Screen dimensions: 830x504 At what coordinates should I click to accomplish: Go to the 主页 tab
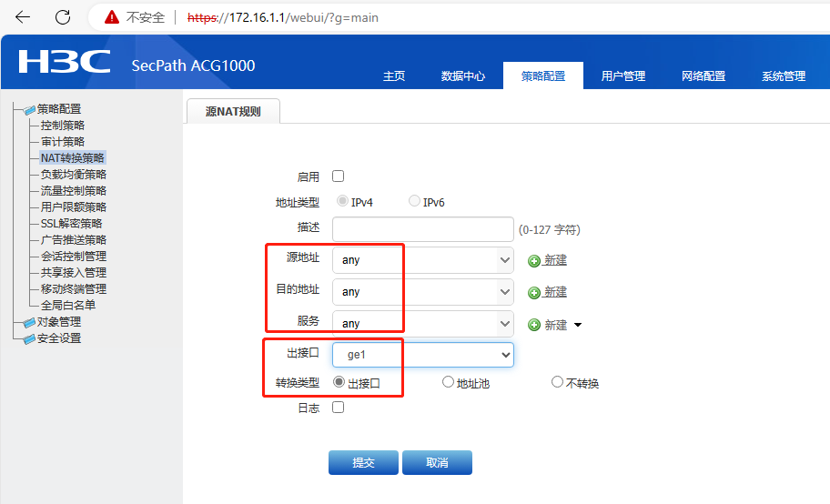pyautogui.click(x=394, y=76)
